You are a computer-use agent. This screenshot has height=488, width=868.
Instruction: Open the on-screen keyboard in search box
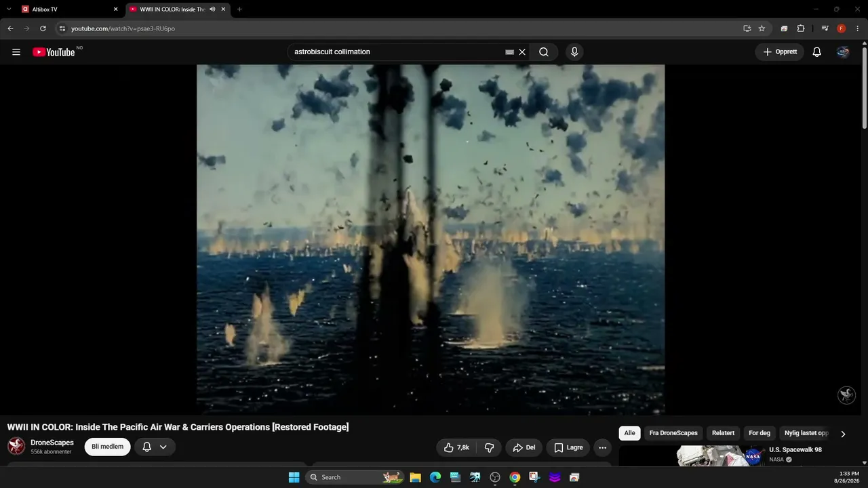click(x=510, y=52)
